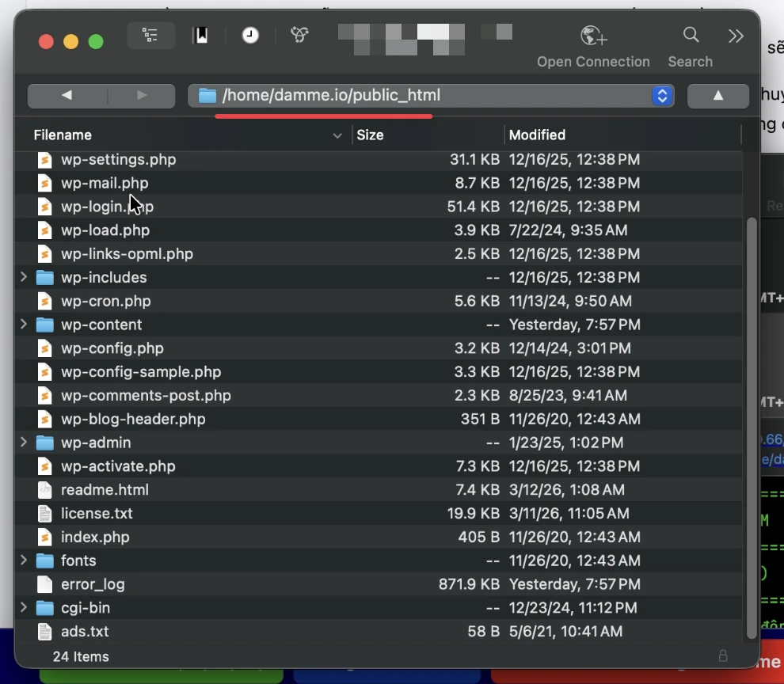Expand the wp-content folder
This screenshot has height=684, width=784.
pyautogui.click(x=23, y=324)
